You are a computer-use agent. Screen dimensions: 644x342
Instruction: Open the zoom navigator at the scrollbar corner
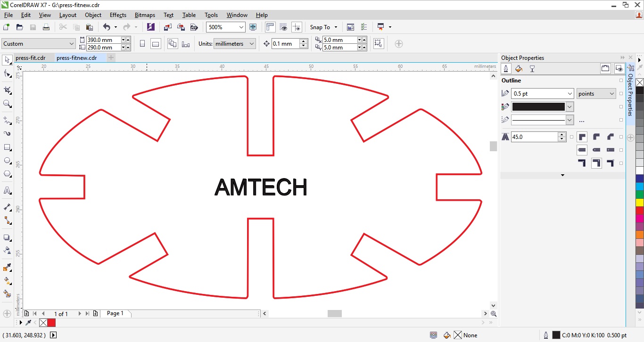tap(494, 314)
